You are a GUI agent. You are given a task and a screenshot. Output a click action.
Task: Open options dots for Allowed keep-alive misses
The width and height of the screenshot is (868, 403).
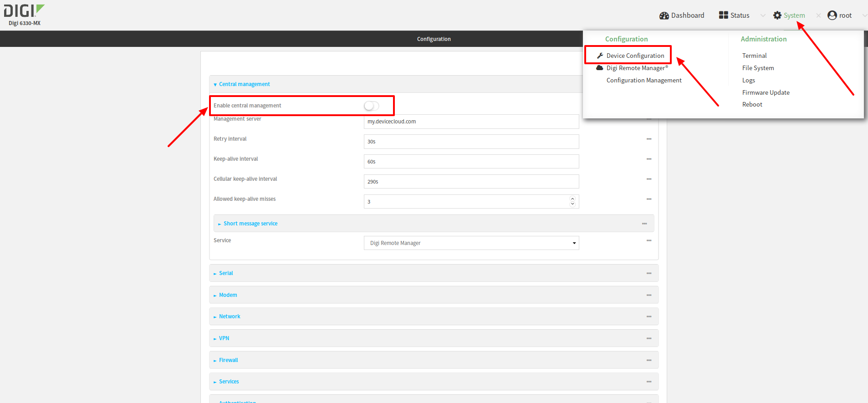649,199
